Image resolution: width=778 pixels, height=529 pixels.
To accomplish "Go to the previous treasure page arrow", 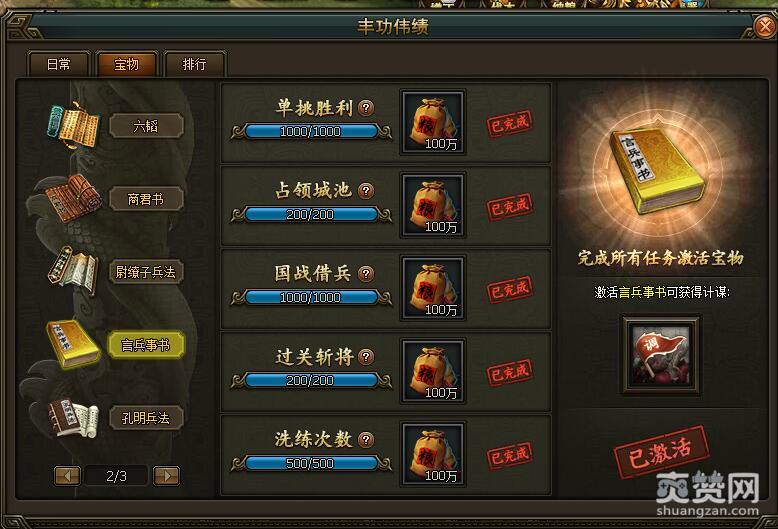I will coord(67,476).
